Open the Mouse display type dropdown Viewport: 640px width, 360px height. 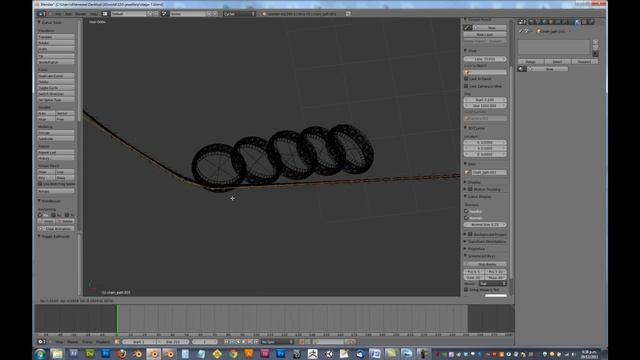493,284
